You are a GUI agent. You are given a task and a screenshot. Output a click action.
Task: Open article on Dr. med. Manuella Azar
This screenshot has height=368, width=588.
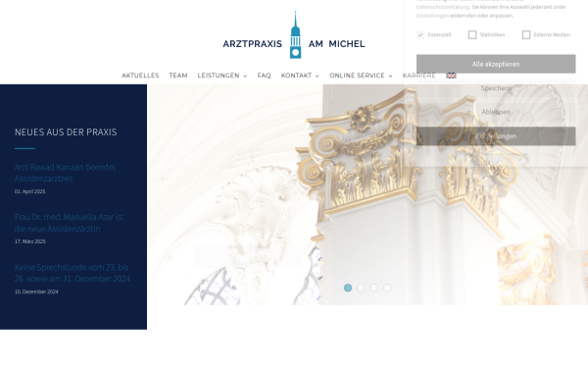click(x=69, y=223)
